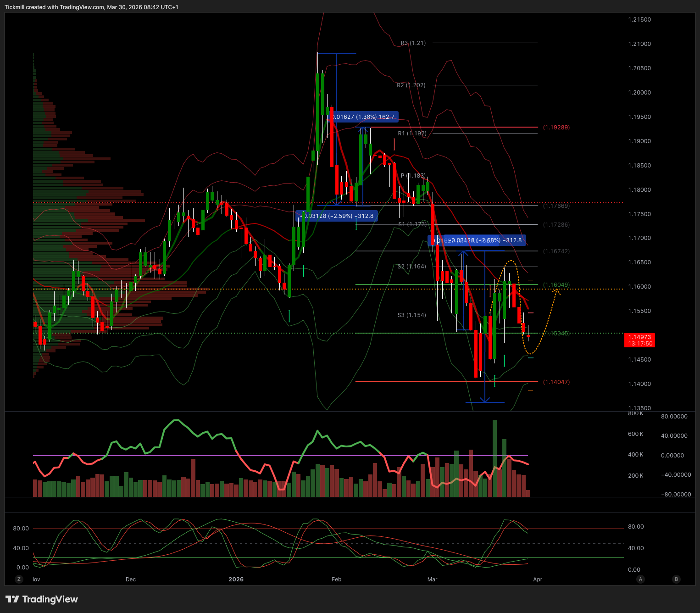Click the TradingView logo
700x613 pixels.
(42, 599)
